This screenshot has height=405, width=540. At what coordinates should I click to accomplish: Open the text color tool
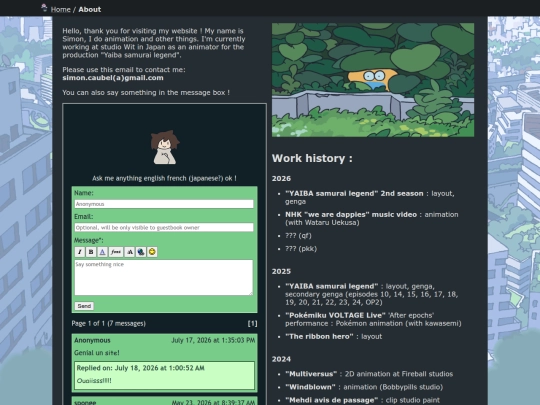[x=102, y=252]
